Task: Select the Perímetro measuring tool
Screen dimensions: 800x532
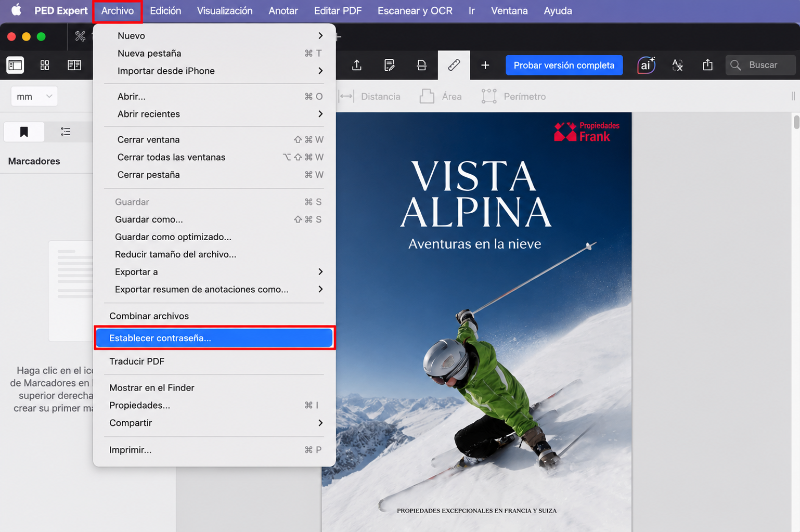Action: coord(513,96)
